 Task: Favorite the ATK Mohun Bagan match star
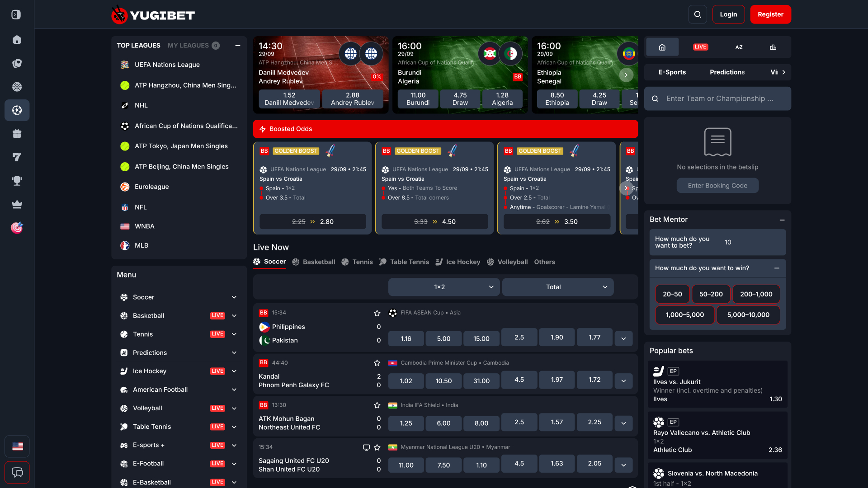pos(377,405)
